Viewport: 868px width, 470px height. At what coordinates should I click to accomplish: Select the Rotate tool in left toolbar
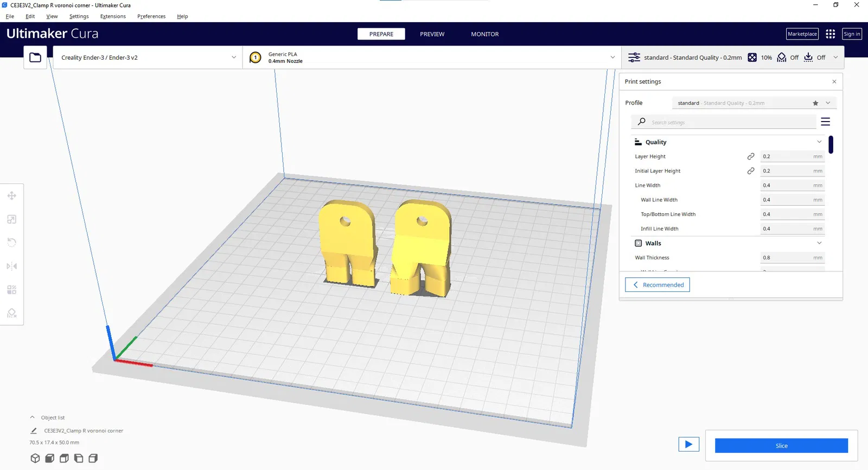[x=12, y=243]
